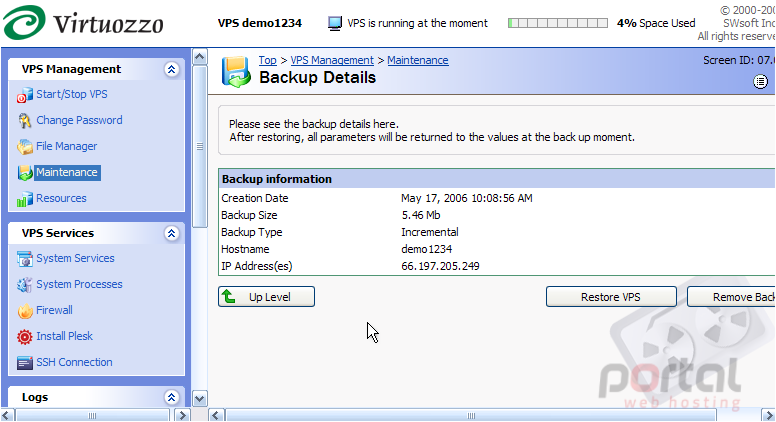Collapse the VPS Services section

pyautogui.click(x=171, y=233)
